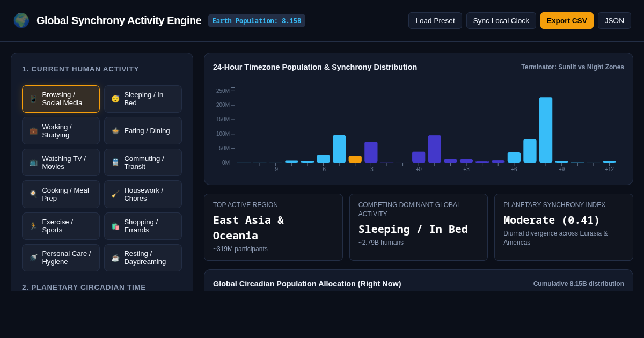This screenshot has width=644, height=338.
Task: Click the 24-Hour Timezone Population chart title
Action: (315, 67)
